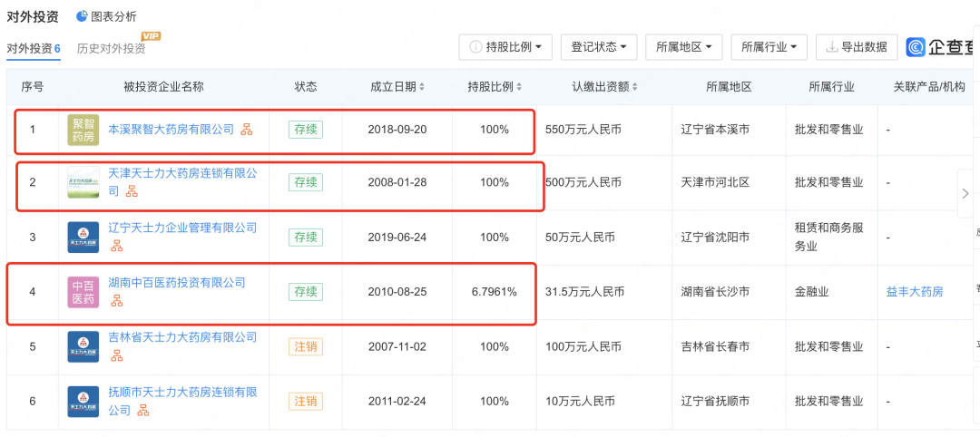The image size is (980, 437).
Task: Open the 登记状态 filter dropdown
Action: point(599,47)
